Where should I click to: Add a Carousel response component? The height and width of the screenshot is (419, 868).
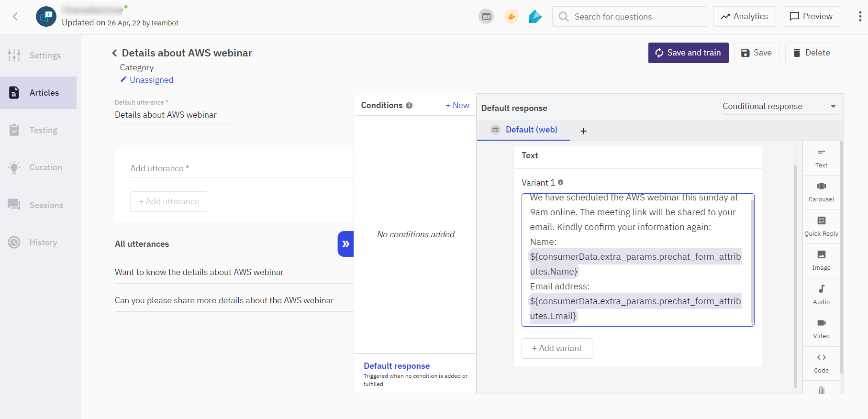click(x=821, y=192)
